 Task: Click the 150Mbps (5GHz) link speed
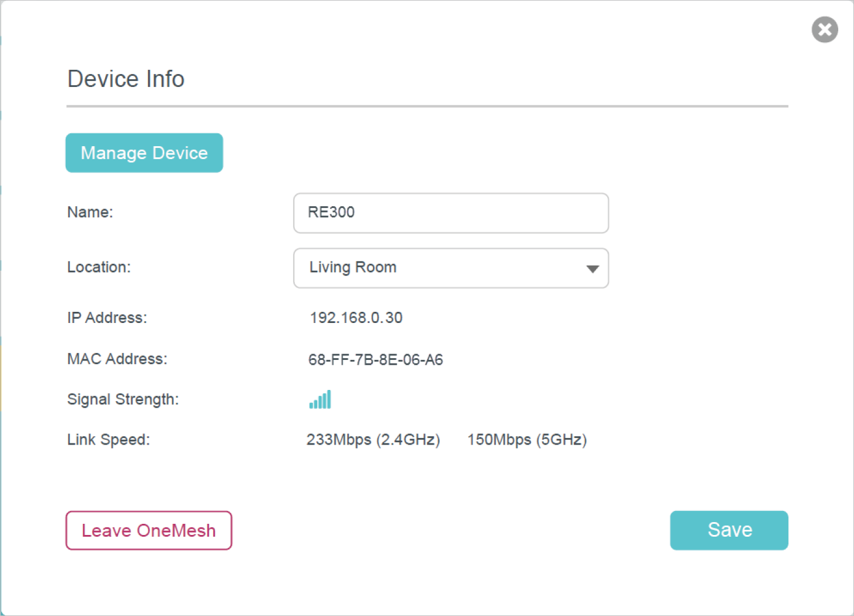pos(527,440)
